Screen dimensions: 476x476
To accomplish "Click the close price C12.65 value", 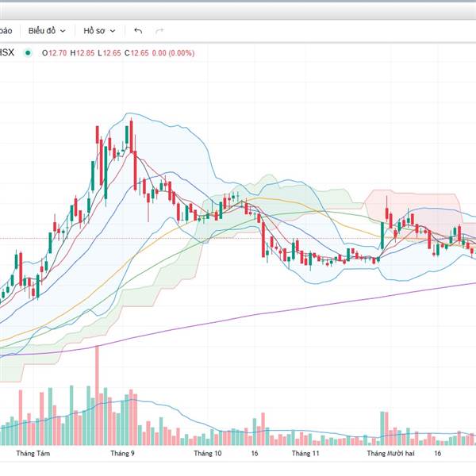I will (x=136, y=53).
